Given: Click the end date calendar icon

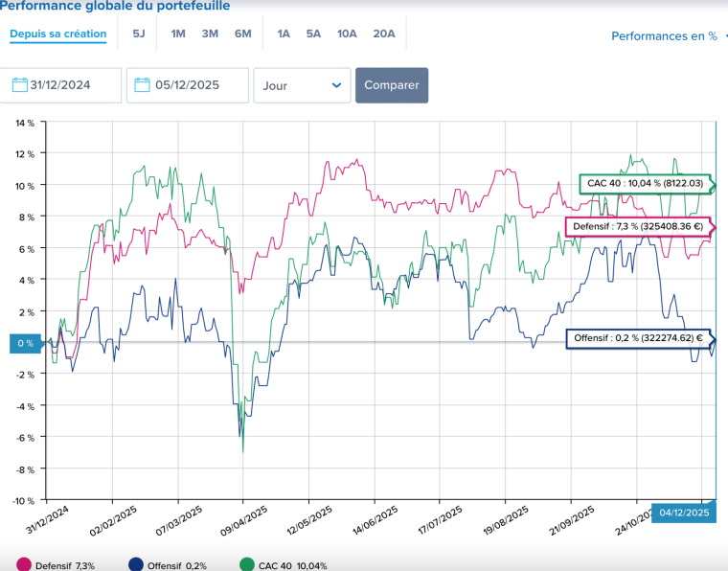Looking at the screenshot, I should click(146, 85).
